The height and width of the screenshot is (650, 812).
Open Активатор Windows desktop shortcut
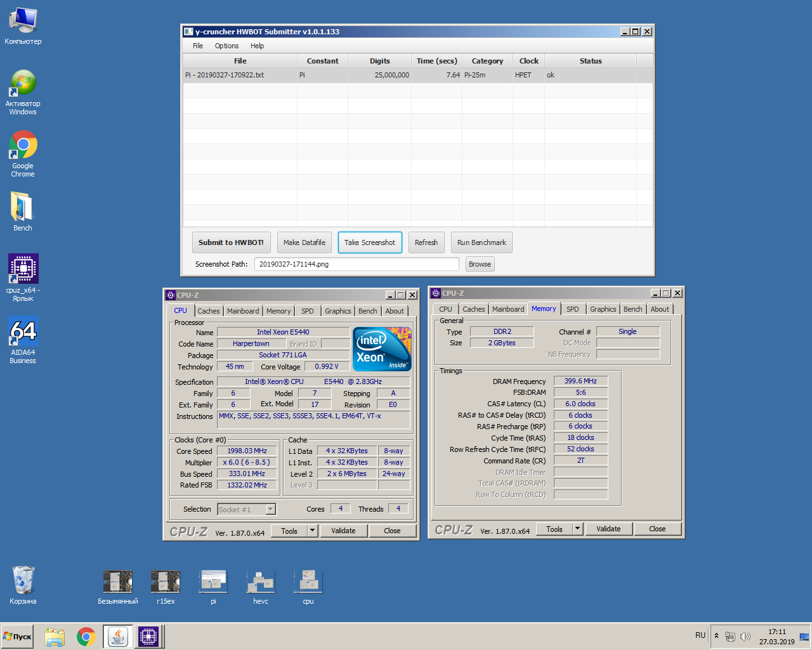[23, 93]
